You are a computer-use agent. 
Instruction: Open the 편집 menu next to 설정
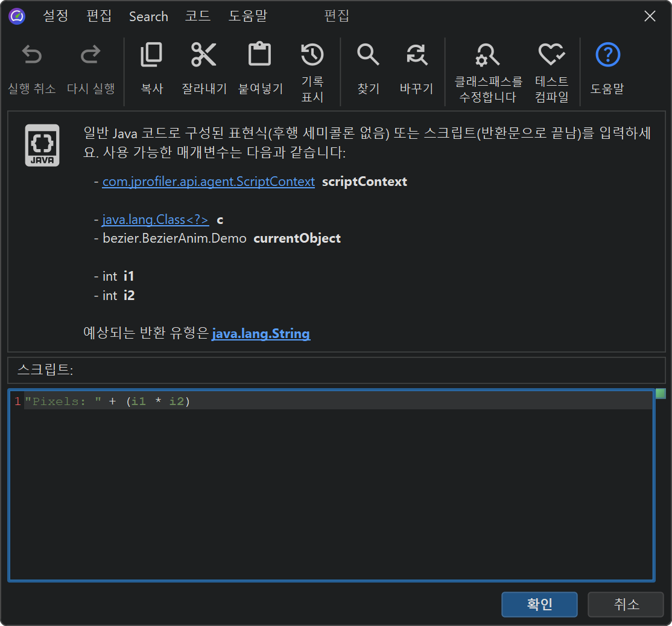pos(99,16)
